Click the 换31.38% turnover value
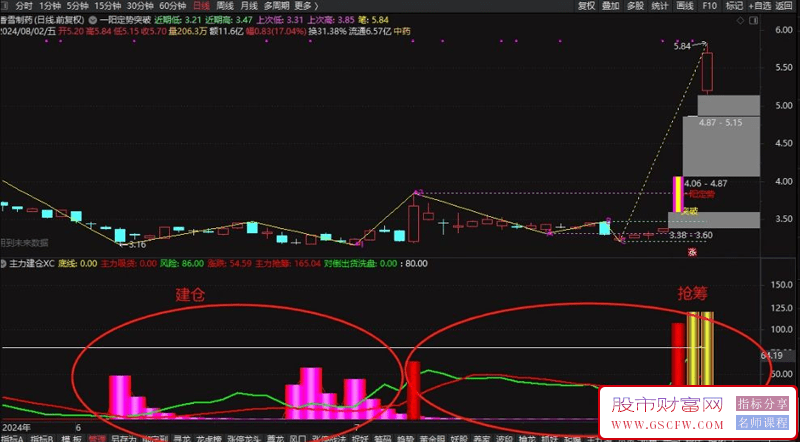 (327, 31)
